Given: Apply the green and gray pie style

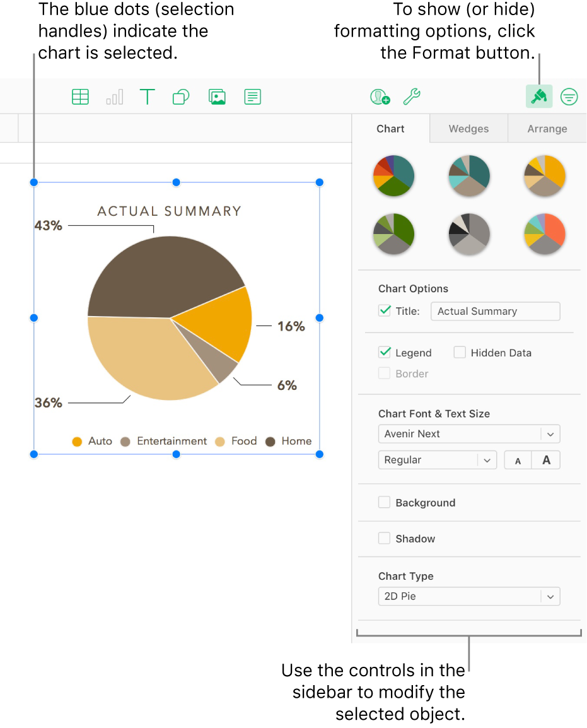Looking at the screenshot, I should tap(393, 233).
